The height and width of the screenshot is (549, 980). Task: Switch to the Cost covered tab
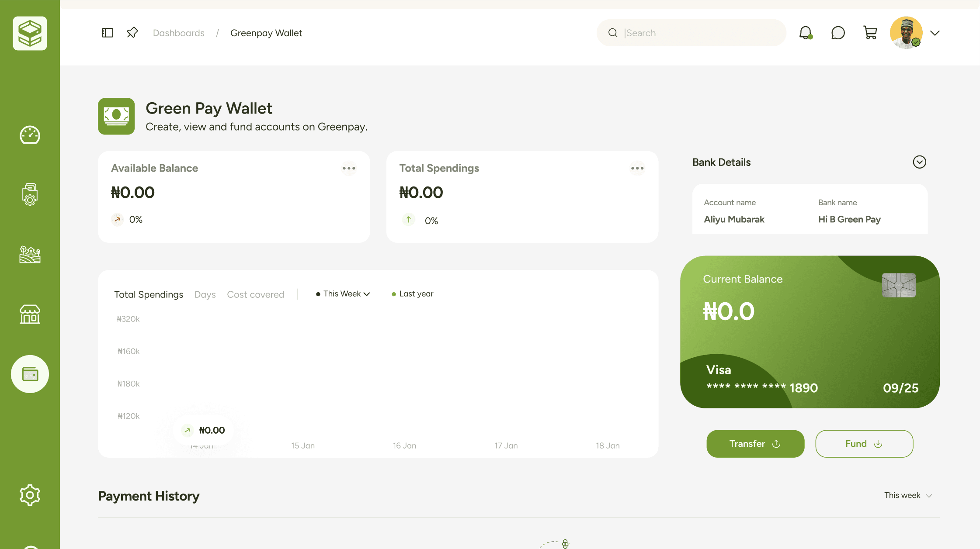pos(255,294)
